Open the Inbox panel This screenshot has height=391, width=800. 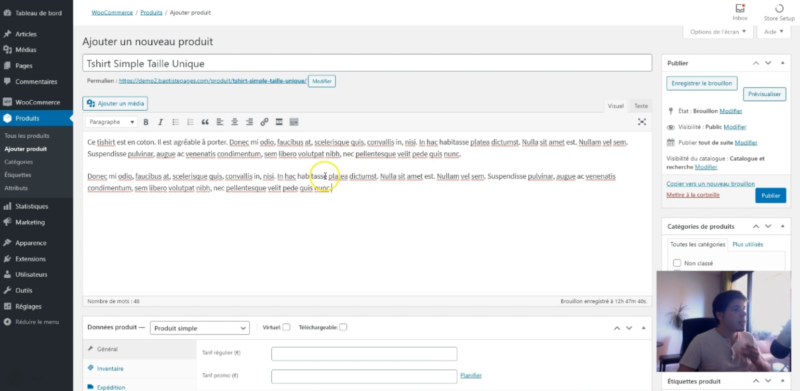740,13
